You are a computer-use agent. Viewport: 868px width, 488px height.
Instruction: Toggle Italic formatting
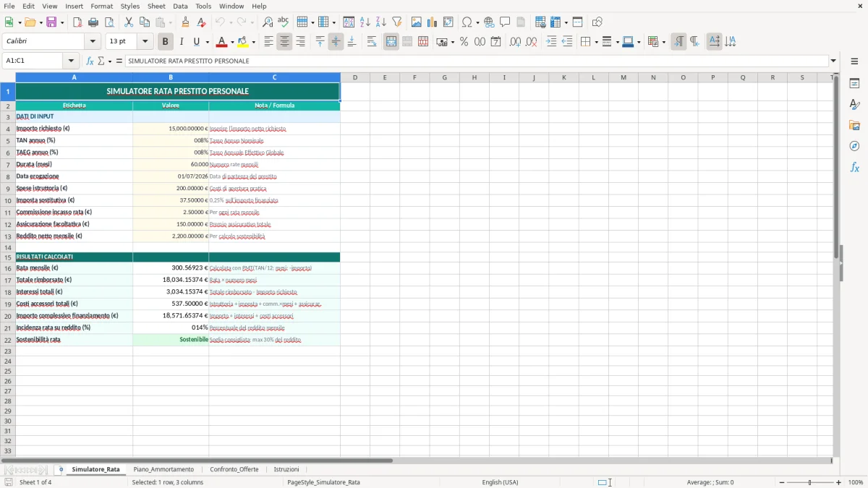[x=182, y=42]
